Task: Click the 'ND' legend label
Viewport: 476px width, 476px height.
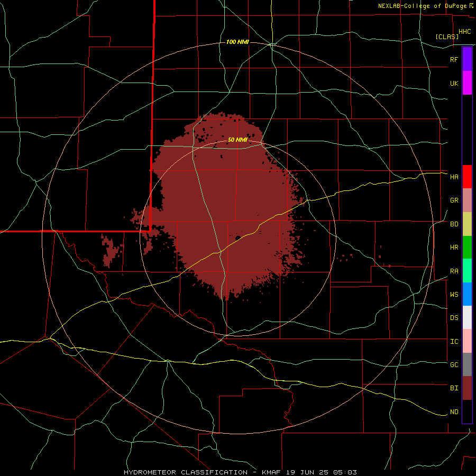Action: tap(454, 412)
